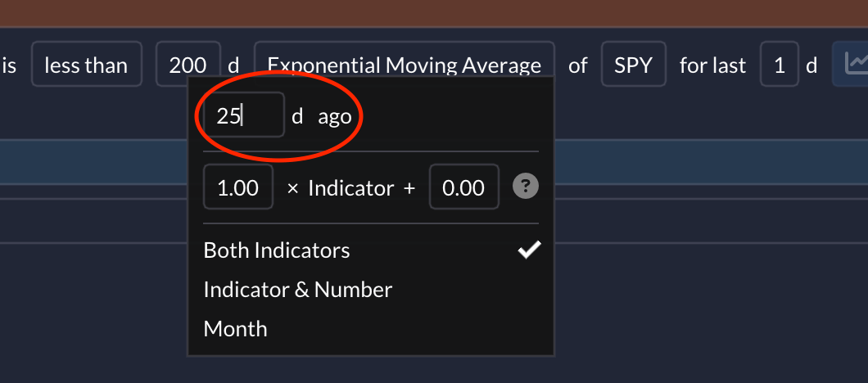Click the 1.00 multiplier field
The image size is (868, 383).
[x=238, y=187]
